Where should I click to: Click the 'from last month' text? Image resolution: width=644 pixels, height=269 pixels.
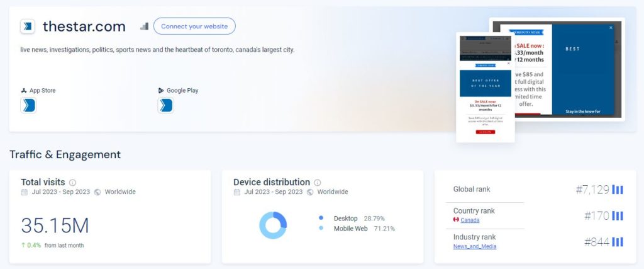tap(64, 246)
